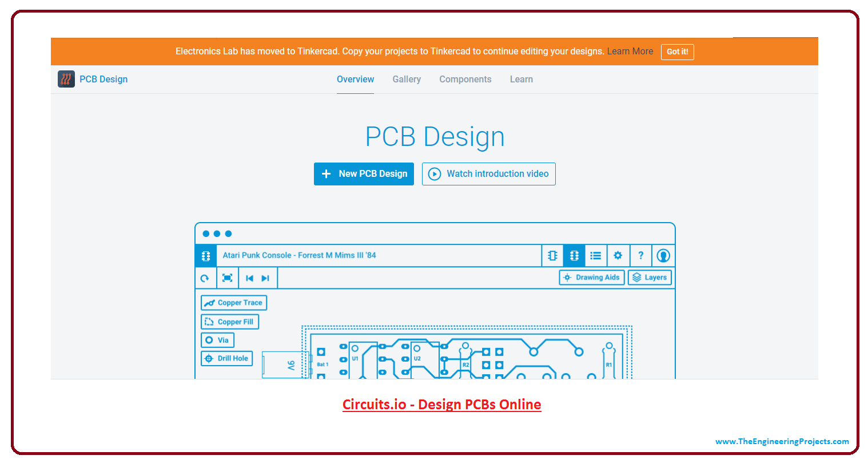Choose the Via tool
This screenshot has height=467, width=868.
point(217,340)
